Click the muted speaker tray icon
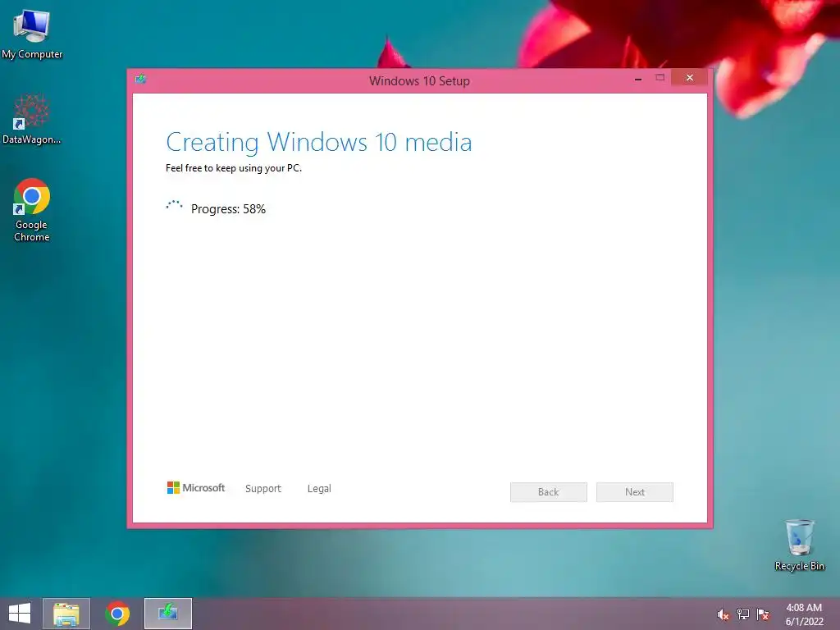This screenshot has width=840, height=630. pyautogui.click(x=723, y=614)
